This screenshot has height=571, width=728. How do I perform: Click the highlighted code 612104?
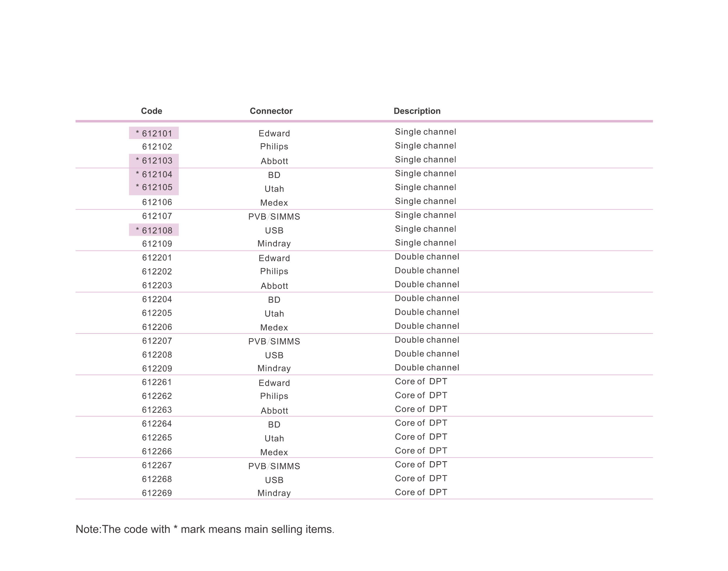[x=154, y=174]
